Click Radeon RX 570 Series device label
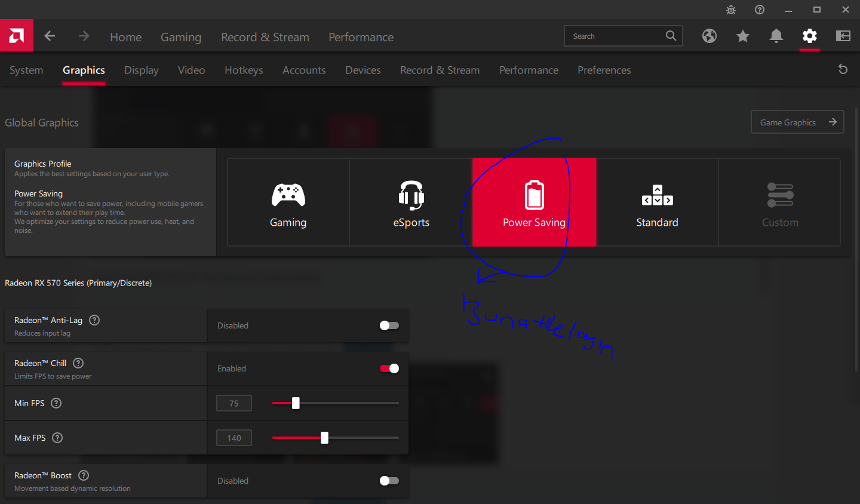Screen dimensions: 860x504 (78, 283)
